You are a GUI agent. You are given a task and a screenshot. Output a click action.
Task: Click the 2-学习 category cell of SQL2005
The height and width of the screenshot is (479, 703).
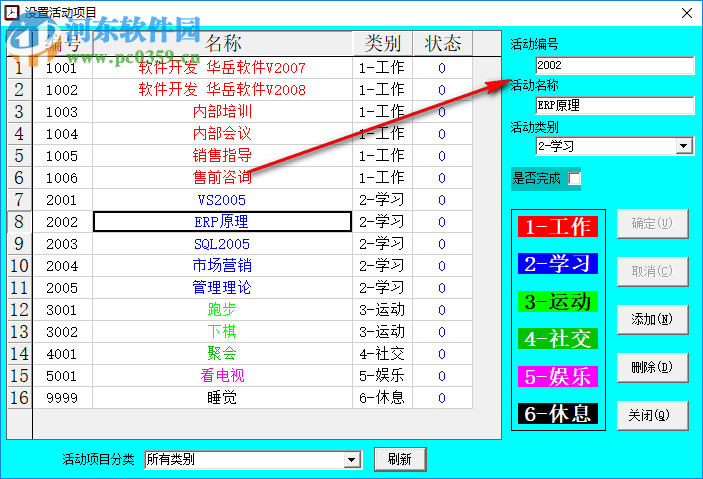tap(382, 244)
